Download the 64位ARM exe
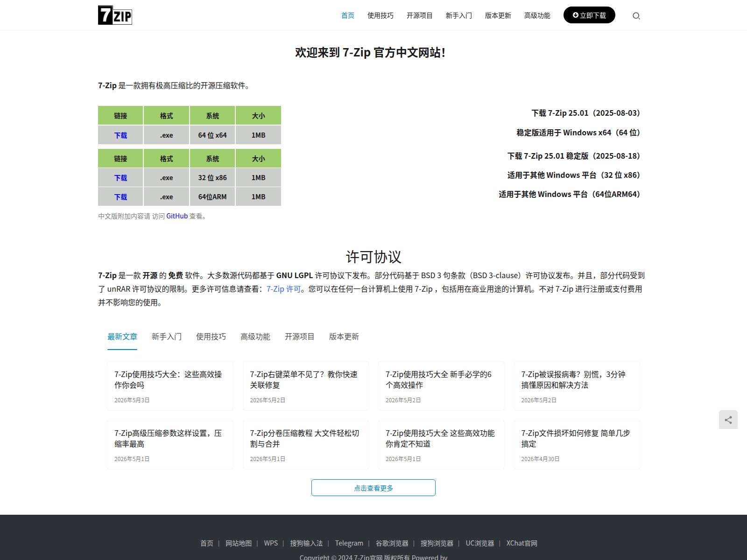Viewport: 747px width, 560px height. pyautogui.click(x=120, y=196)
